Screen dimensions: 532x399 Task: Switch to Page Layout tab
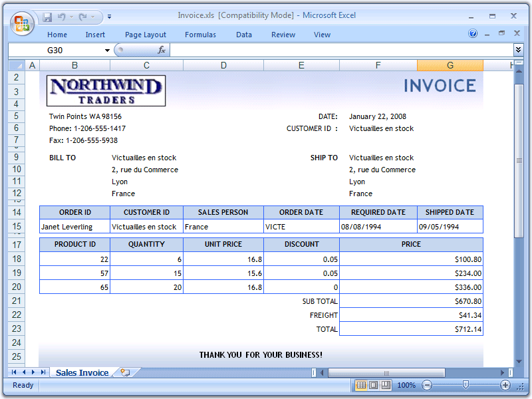coord(146,35)
